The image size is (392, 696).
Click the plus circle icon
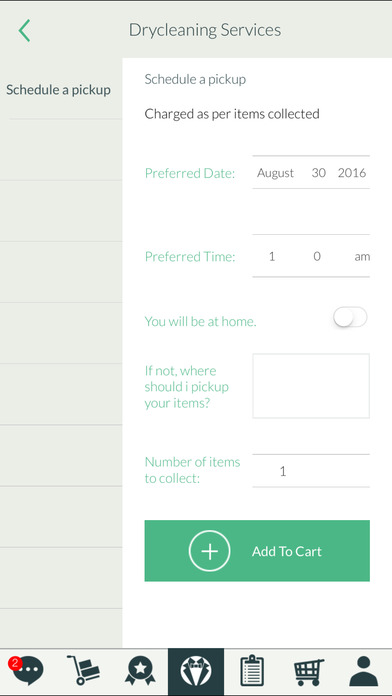click(x=210, y=551)
